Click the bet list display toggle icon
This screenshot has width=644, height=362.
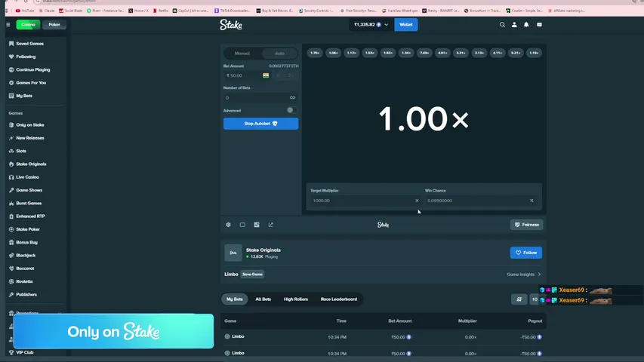[519, 299]
